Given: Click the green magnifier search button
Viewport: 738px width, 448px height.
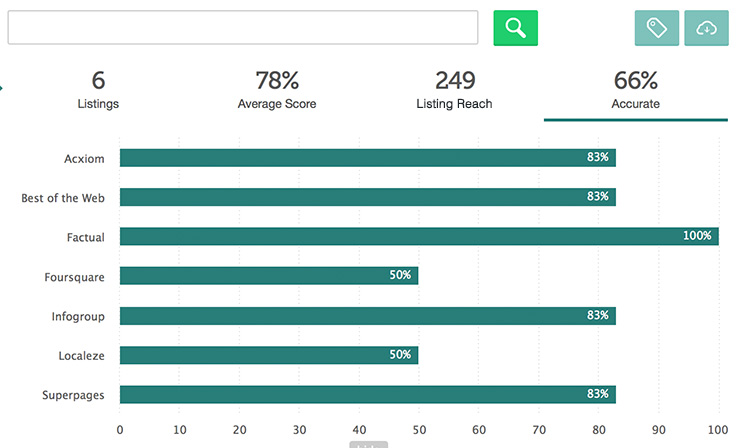Looking at the screenshot, I should point(515,28).
